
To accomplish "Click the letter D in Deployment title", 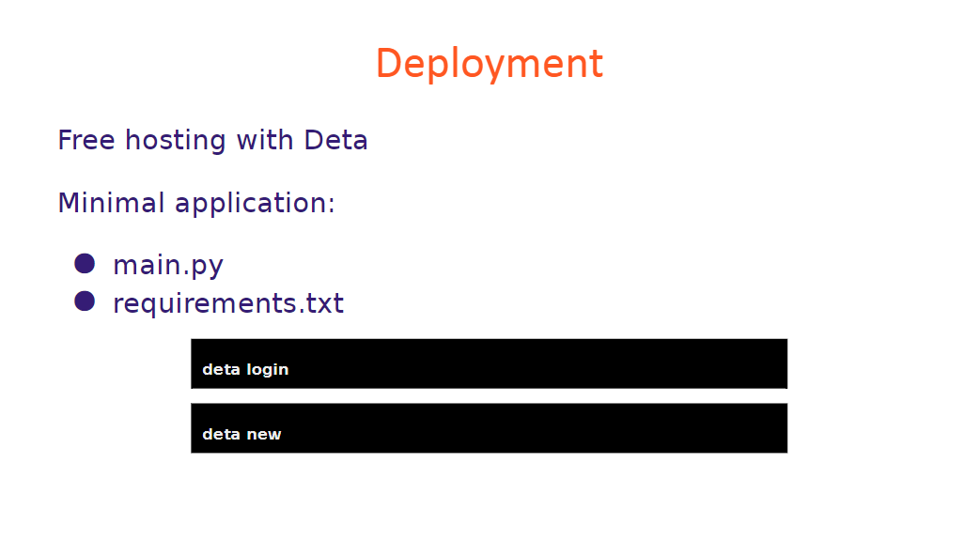I will coord(388,64).
